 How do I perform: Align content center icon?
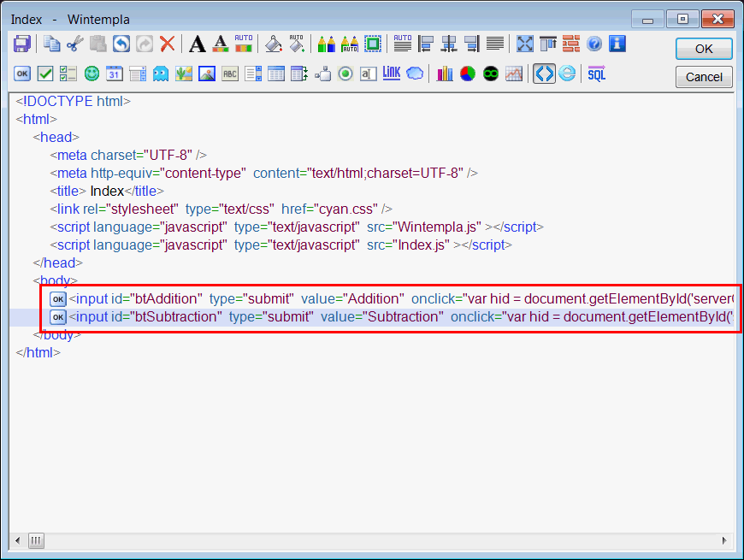pyautogui.click(x=448, y=44)
